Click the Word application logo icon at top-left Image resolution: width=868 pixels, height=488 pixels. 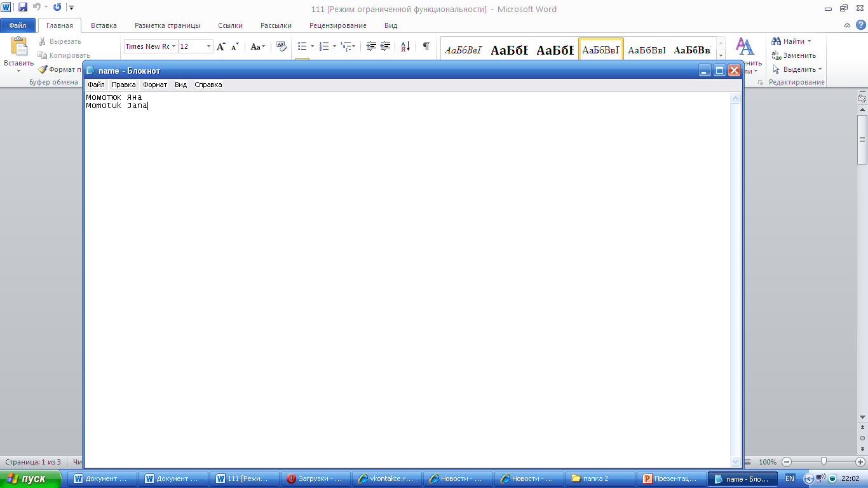click(6, 8)
